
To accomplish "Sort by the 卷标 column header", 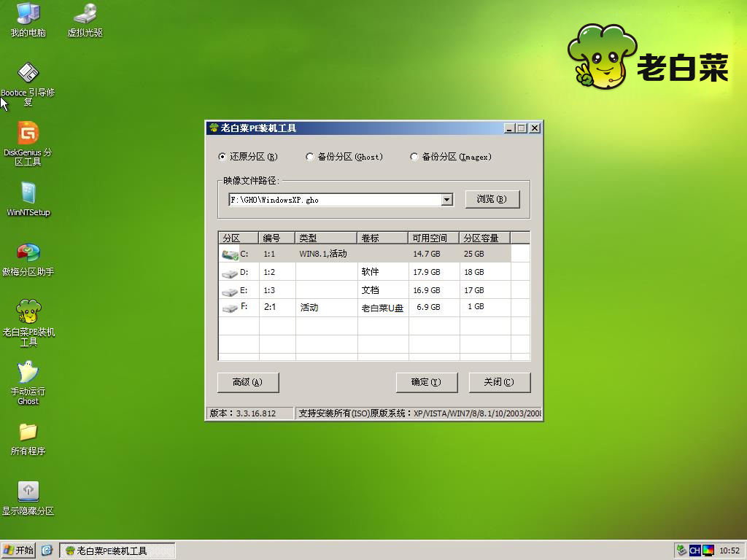I will point(382,238).
